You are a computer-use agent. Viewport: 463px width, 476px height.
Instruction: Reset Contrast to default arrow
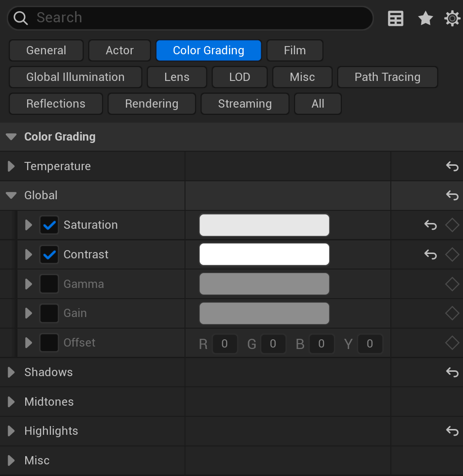coord(431,254)
